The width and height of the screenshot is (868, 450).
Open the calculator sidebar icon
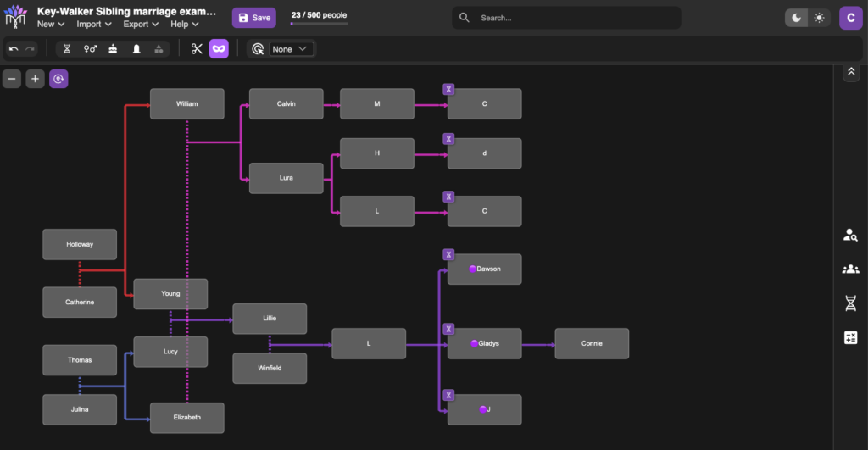point(850,337)
